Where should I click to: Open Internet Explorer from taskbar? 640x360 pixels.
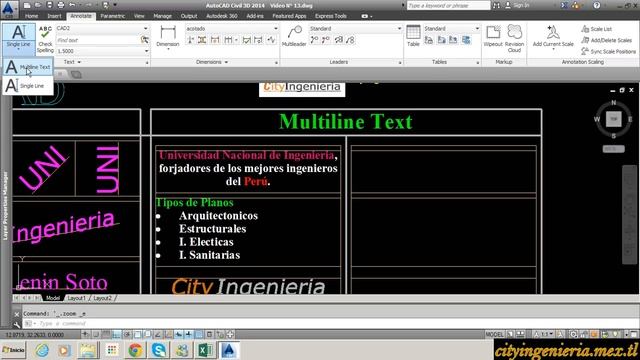coord(42,350)
